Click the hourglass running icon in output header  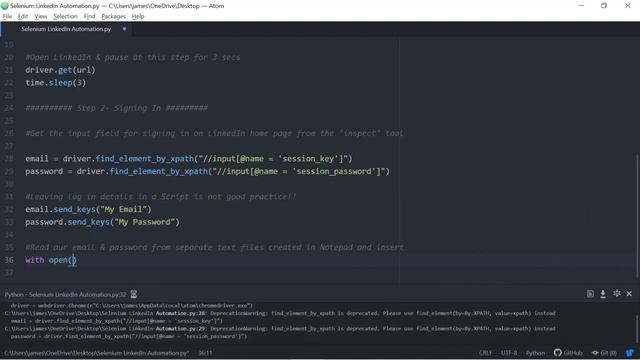click(x=133, y=294)
